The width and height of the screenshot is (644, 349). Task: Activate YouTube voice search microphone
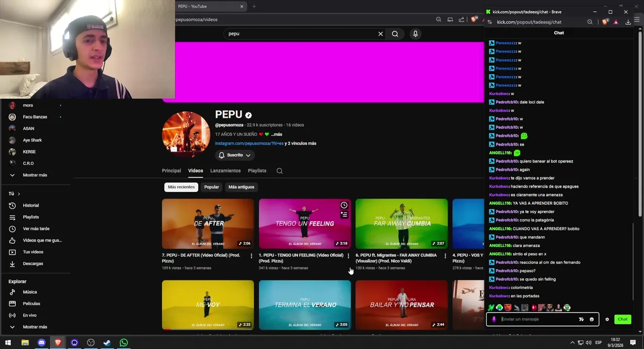tap(415, 34)
